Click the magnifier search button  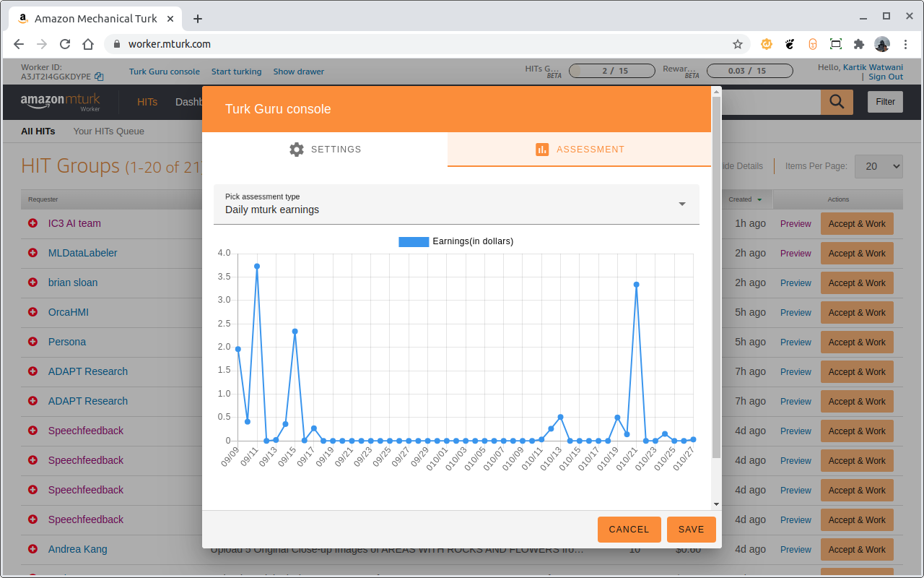(837, 102)
